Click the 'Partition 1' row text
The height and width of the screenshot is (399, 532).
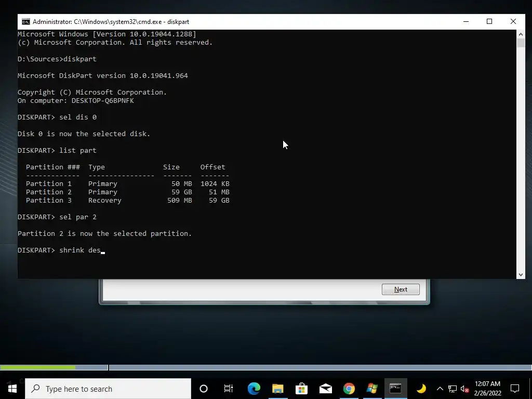pyautogui.click(x=48, y=183)
